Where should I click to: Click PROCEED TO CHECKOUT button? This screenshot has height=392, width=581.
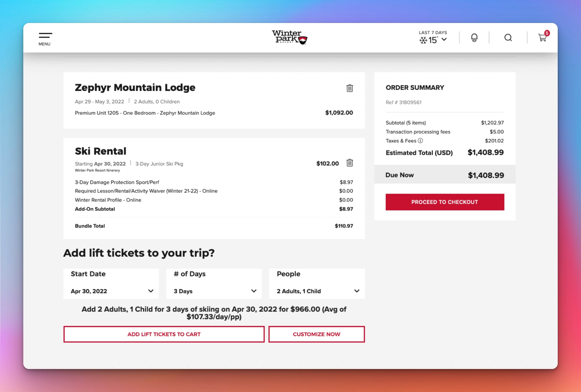pyautogui.click(x=445, y=202)
